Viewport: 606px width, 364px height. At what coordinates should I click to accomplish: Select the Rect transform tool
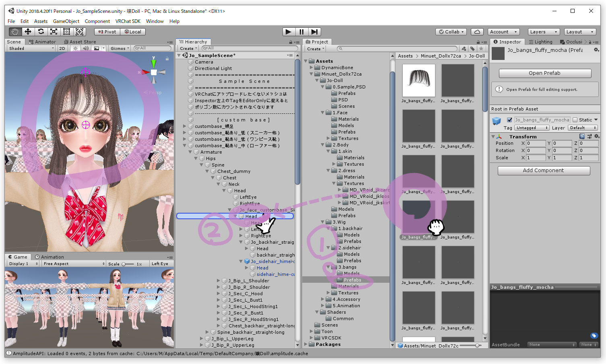tap(66, 31)
